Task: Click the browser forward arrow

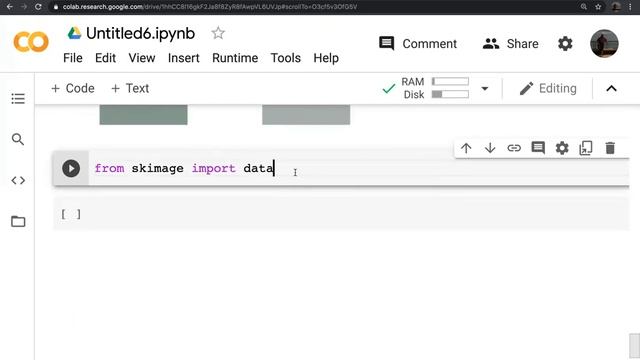Action: pyautogui.click(x=24, y=7)
